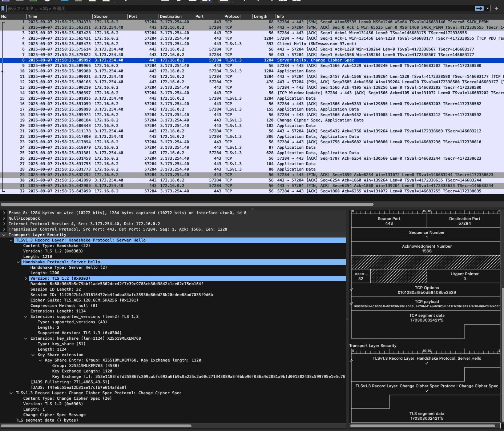
Task: Collapse the Key Share Entry X25519MLKEM768 node
Action: tap(40, 360)
